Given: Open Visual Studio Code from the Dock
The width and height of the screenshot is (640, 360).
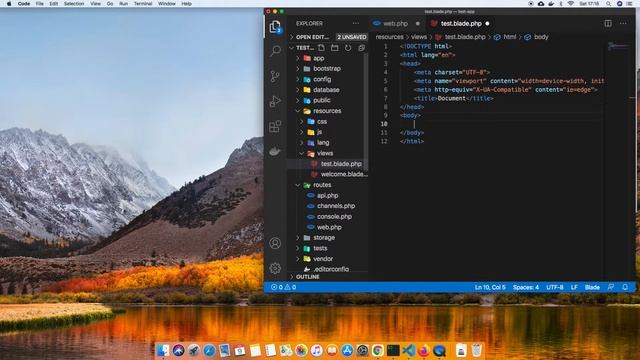Looking at the screenshot, I should point(409,350).
